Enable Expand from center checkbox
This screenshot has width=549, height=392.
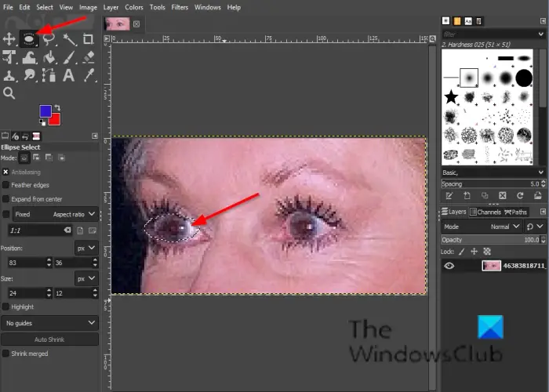pyautogui.click(x=5, y=199)
